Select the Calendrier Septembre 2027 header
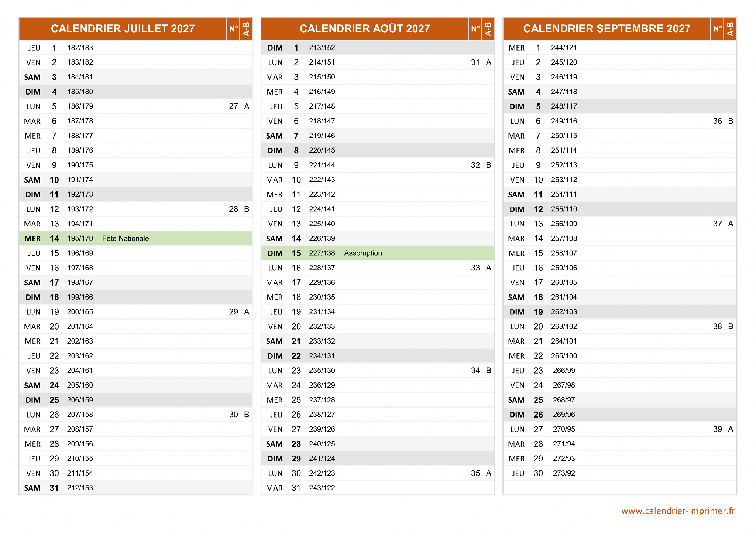 606,28
